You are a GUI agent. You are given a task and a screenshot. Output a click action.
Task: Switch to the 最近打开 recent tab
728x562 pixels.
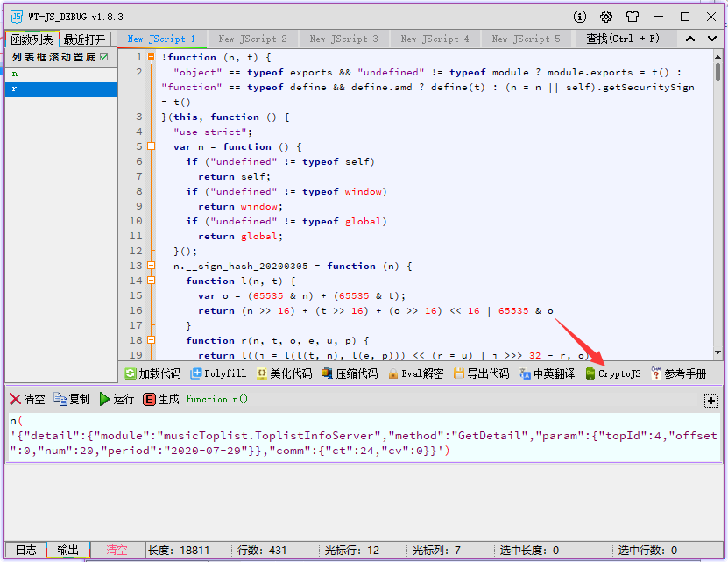85,39
